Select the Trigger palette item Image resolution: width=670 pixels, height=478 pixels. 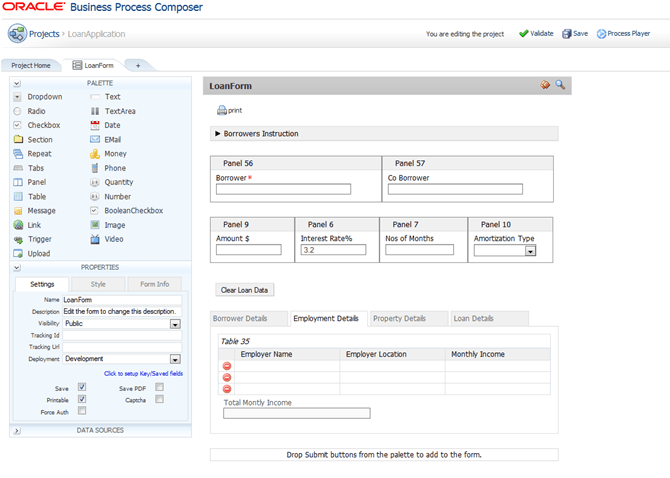click(x=41, y=239)
